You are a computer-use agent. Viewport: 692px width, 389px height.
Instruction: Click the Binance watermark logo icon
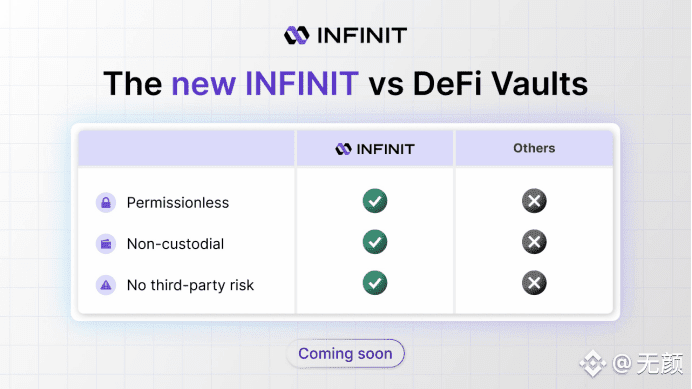(x=593, y=364)
